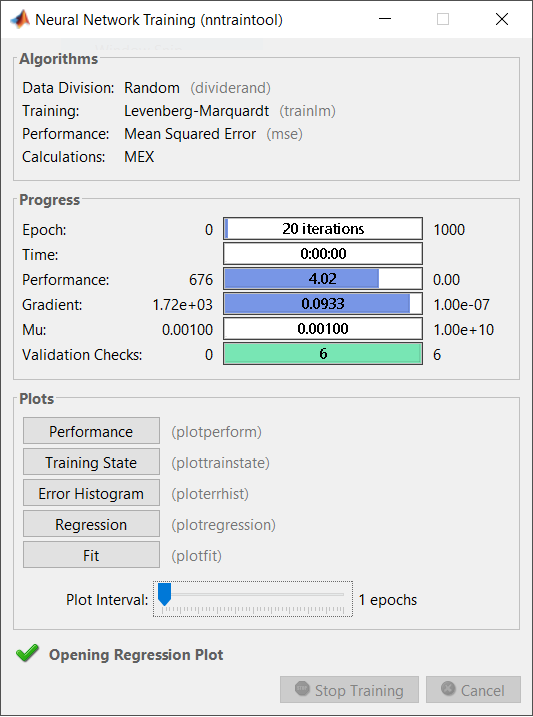This screenshot has height=717, width=533.
Task: Open the Error Histogram plot
Action: 91,493
